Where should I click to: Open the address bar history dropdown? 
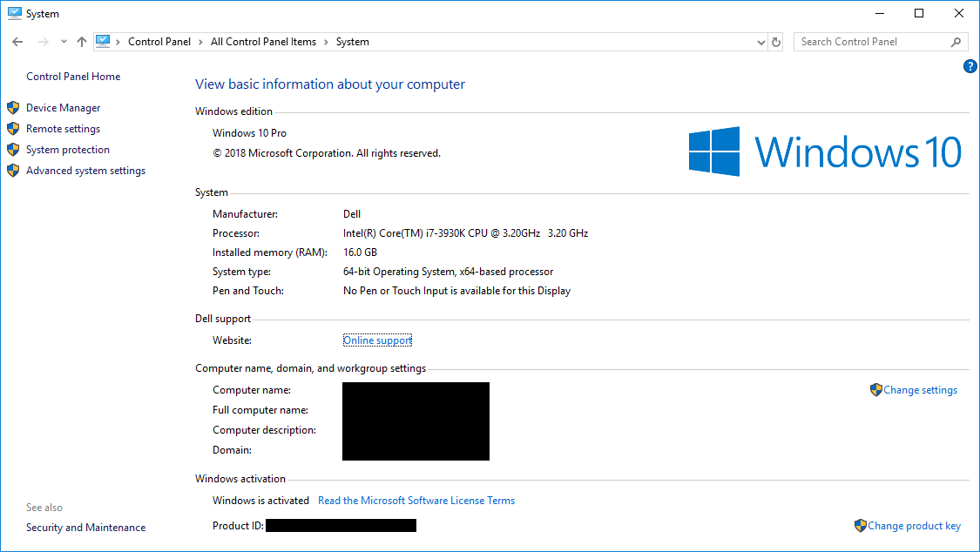(x=760, y=43)
